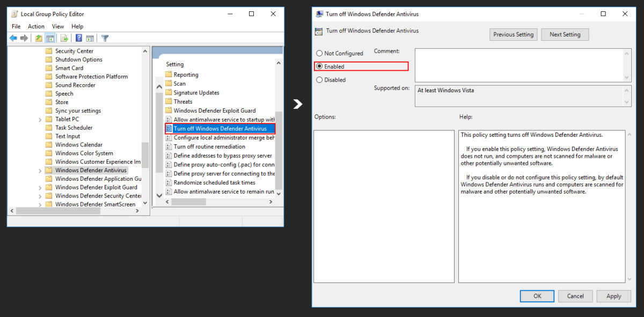Viewport: 644px width, 317px height.
Task: Open the View menu
Action: click(57, 26)
